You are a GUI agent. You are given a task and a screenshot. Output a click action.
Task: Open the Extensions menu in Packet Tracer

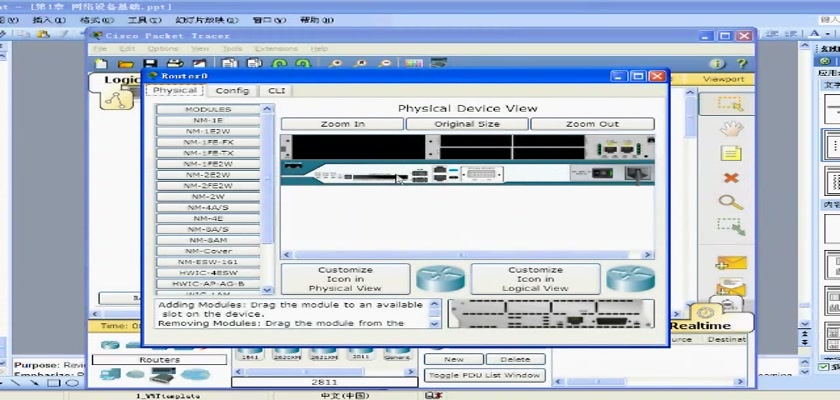tap(276, 49)
